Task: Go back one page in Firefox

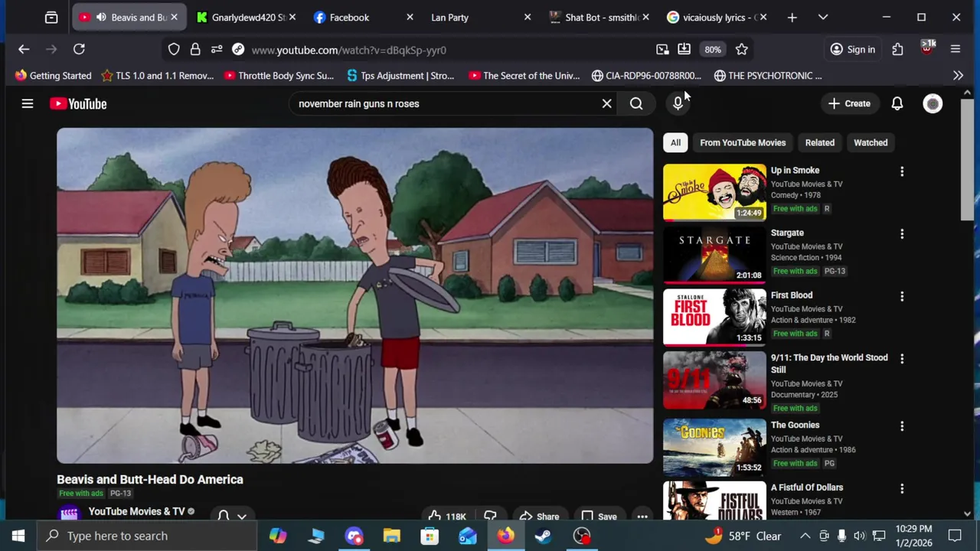Action: coord(24,50)
